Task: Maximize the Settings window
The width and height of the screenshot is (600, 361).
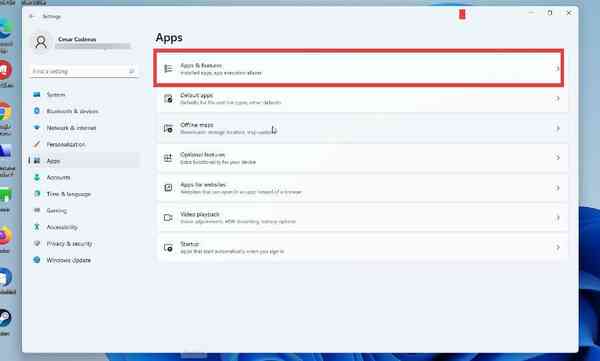Action: pos(549,13)
